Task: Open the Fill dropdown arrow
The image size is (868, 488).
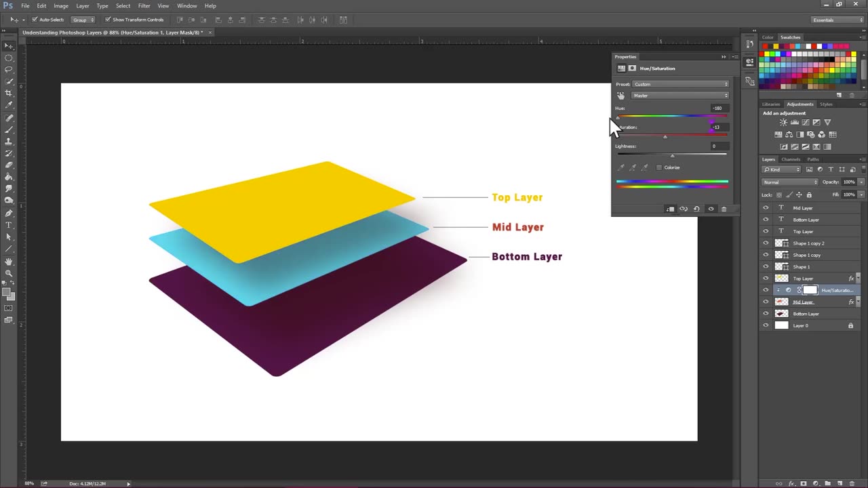Action: click(861, 195)
